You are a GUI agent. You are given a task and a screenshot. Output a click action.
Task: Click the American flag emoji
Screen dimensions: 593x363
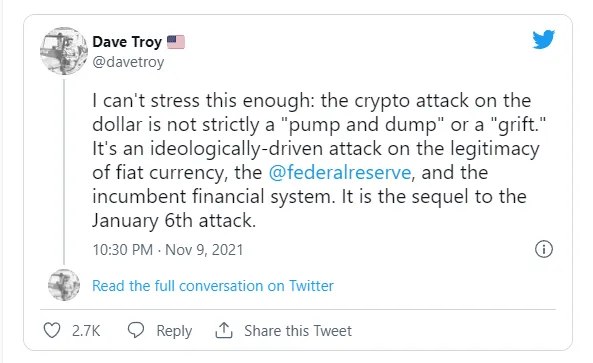tap(176, 42)
